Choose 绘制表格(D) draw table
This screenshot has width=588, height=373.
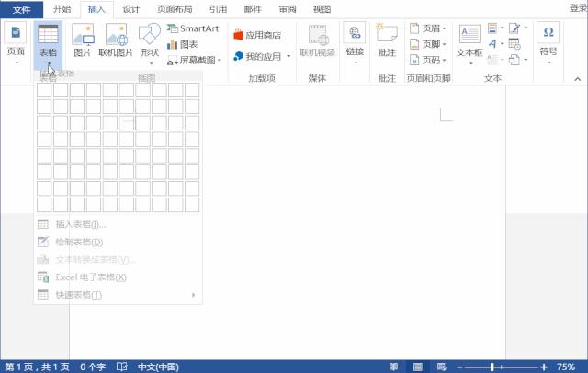(x=118, y=242)
